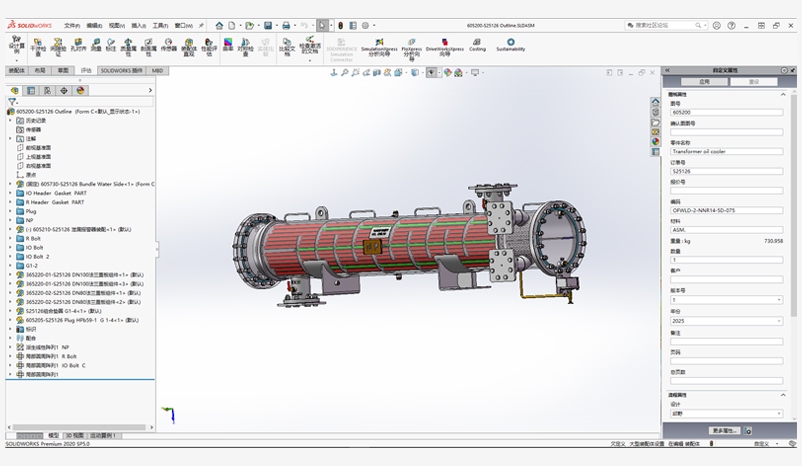Screen dimensions: 802x466
Task: Click the Costing tool
Action: point(477,45)
